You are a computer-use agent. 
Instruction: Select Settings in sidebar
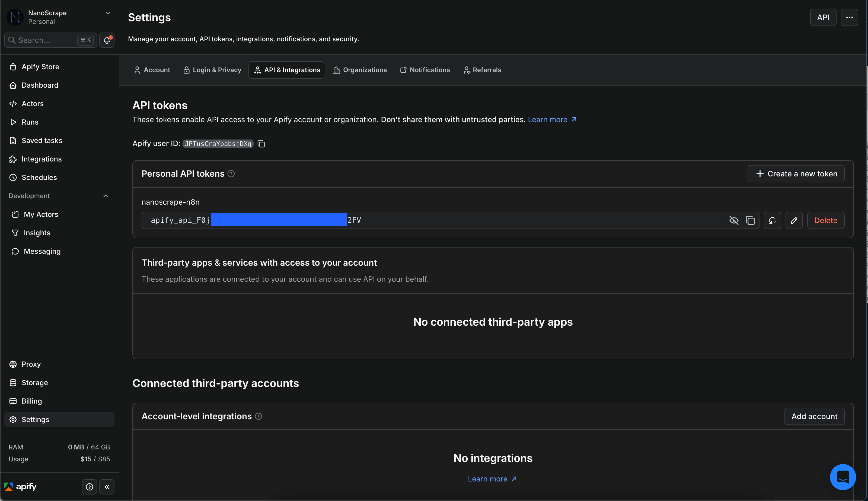(x=59, y=420)
